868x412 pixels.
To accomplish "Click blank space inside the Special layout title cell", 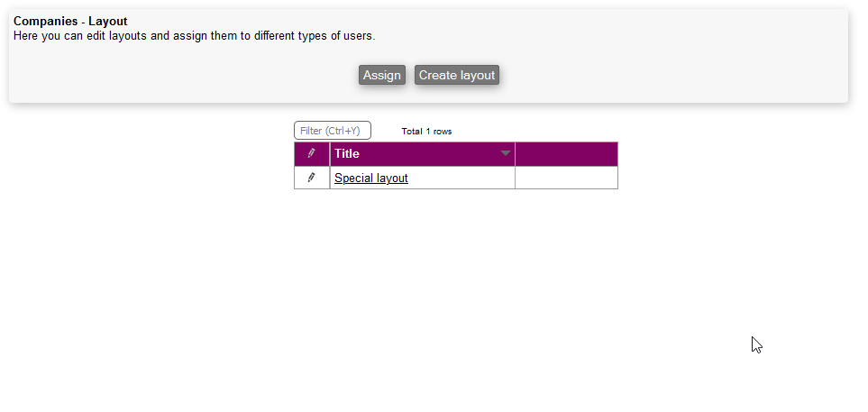I will pyautogui.click(x=460, y=178).
